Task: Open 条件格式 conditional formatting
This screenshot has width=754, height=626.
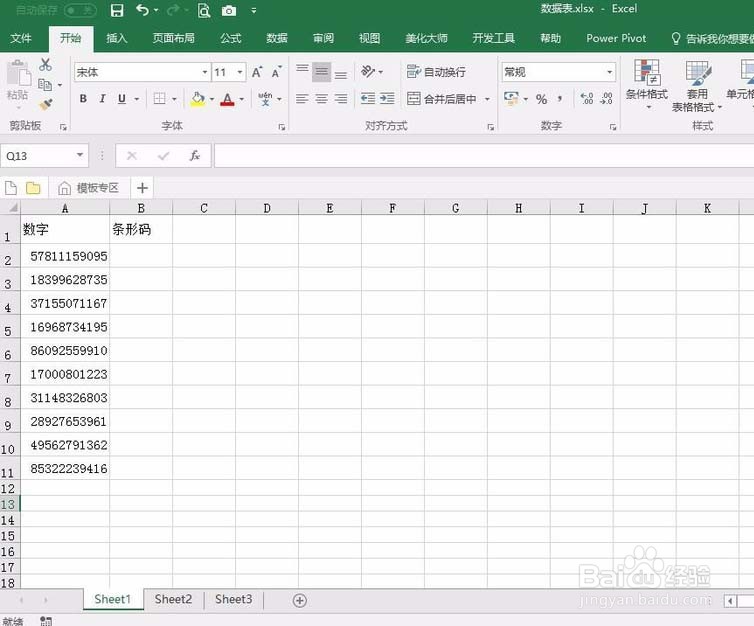Action: 647,84
